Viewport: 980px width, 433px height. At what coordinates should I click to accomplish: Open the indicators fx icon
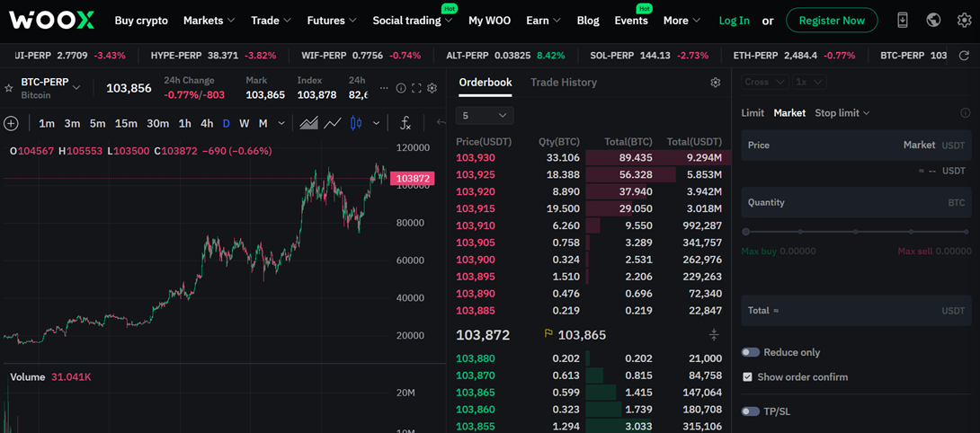point(405,123)
